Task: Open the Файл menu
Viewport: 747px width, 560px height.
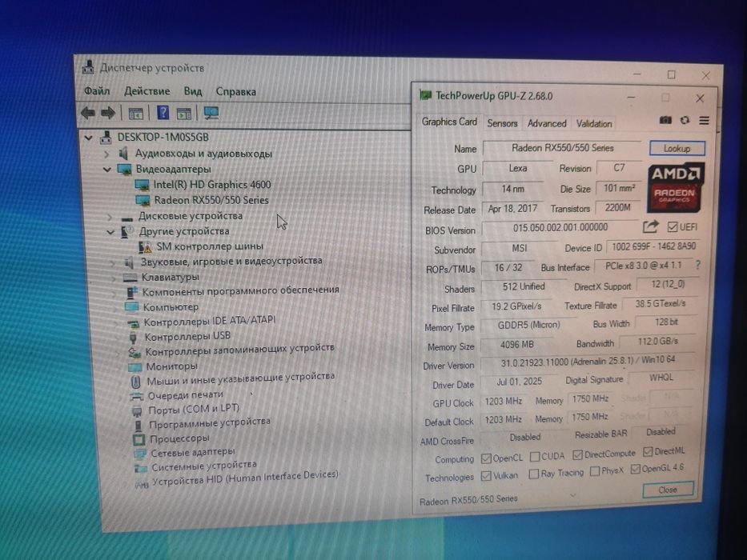Action: (97, 90)
